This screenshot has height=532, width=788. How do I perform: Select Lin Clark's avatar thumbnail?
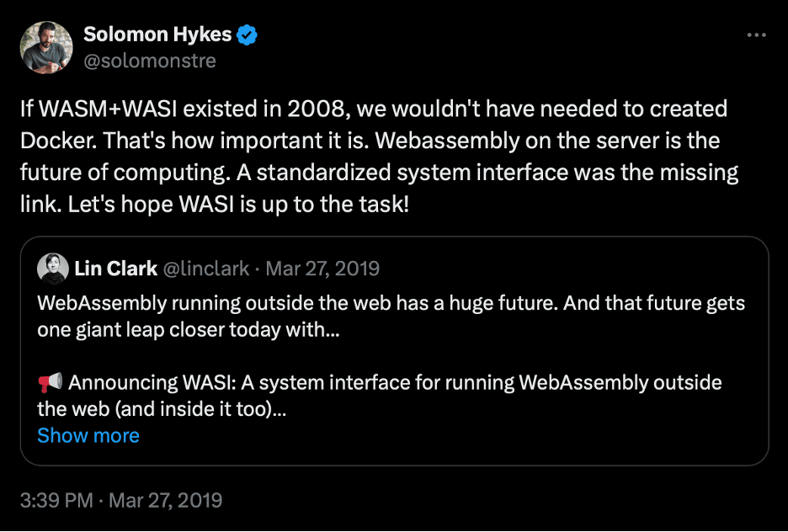pos(54,268)
